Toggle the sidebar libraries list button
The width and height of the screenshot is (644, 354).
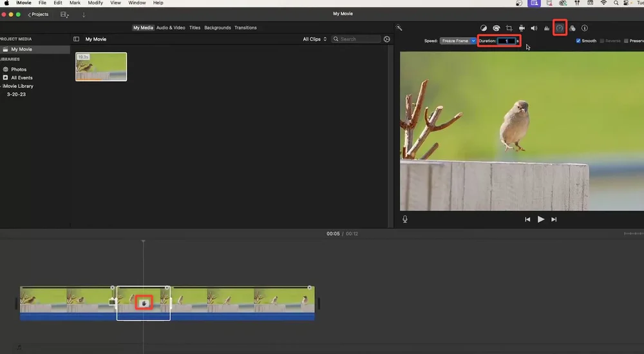point(76,39)
